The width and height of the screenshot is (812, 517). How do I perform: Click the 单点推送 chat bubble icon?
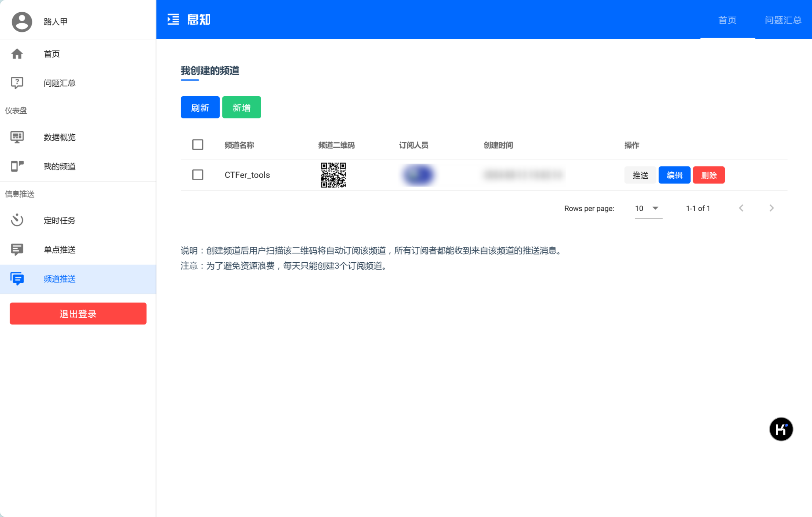coord(17,250)
